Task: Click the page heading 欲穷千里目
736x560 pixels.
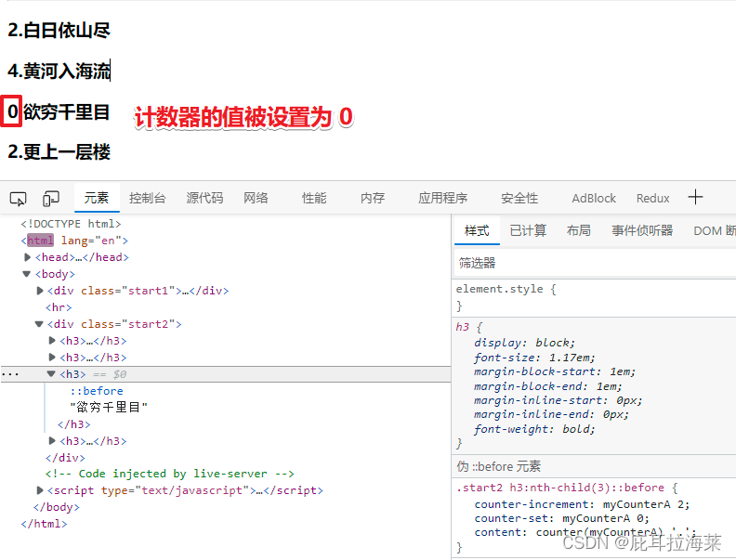Action: (66, 112)
